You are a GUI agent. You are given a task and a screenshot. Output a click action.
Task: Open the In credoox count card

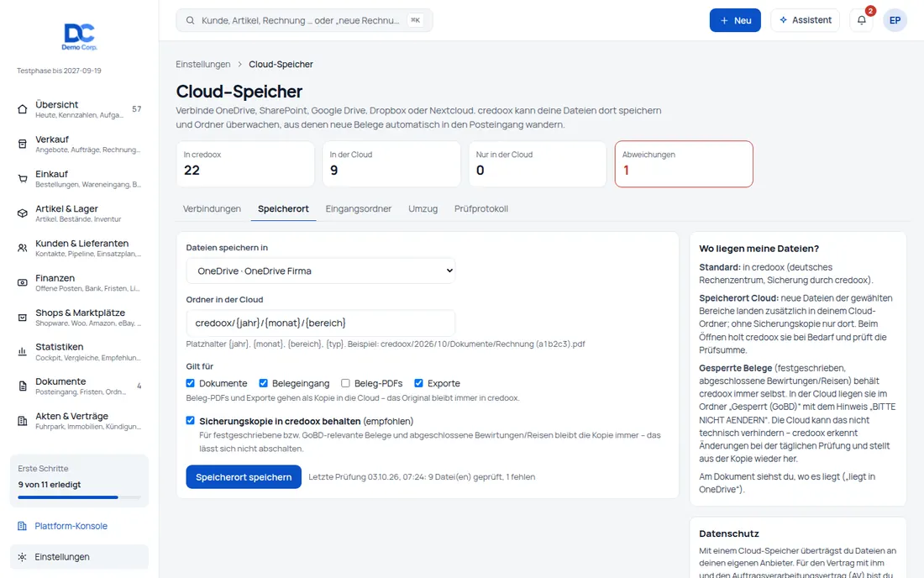point(245,164)
